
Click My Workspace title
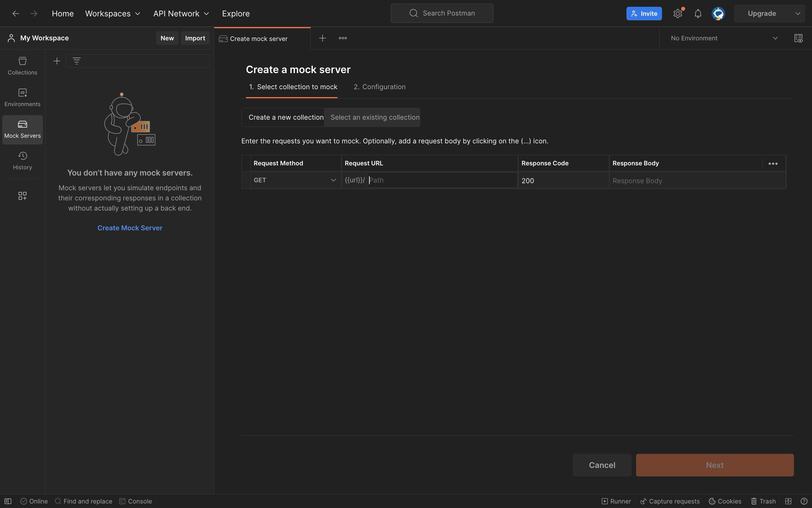[x=45, y=38]
